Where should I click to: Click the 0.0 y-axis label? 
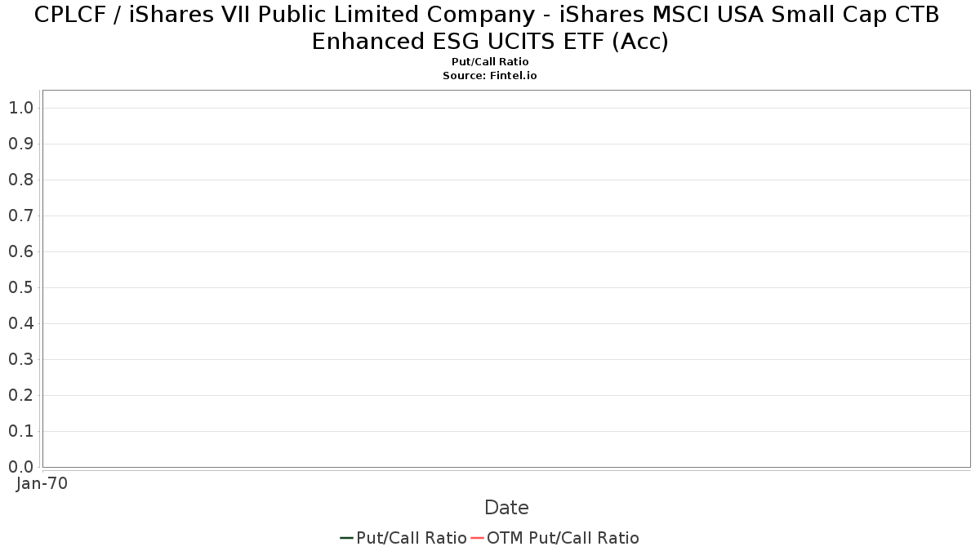click(x=20, y=467)
